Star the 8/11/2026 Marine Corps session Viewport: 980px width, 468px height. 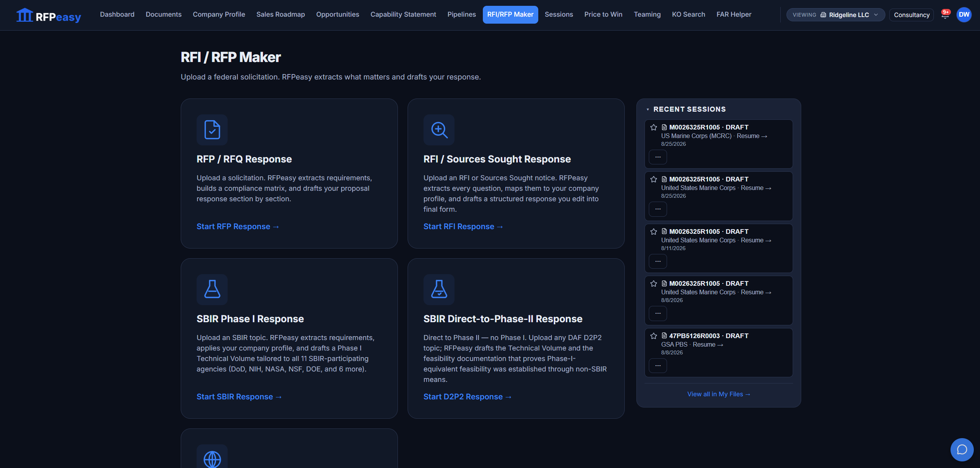click(653, 231)
